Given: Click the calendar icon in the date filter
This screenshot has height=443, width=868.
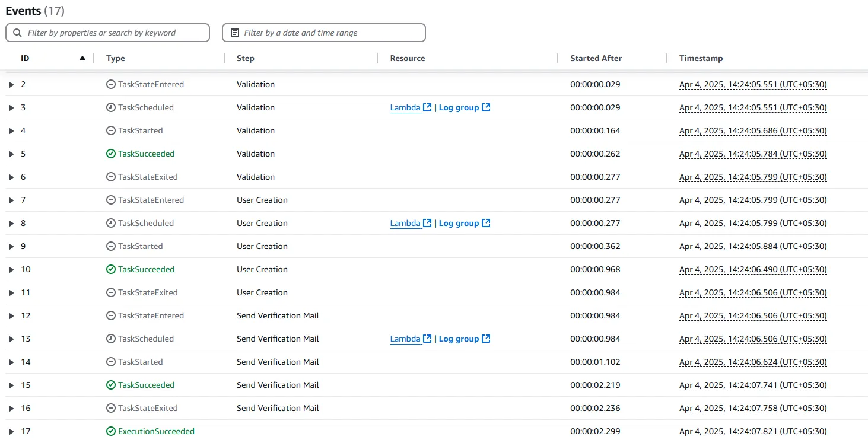Looking at the screenshot, I should 234,33.
